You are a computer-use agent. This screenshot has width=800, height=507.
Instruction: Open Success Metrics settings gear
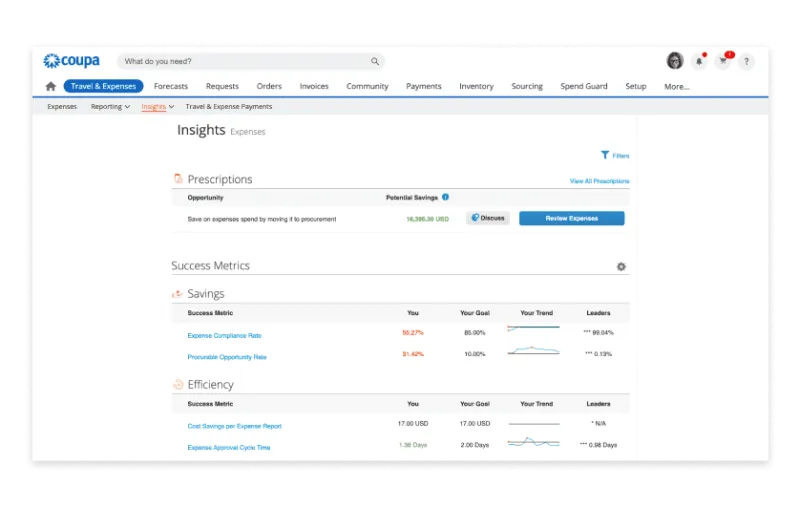621,266
